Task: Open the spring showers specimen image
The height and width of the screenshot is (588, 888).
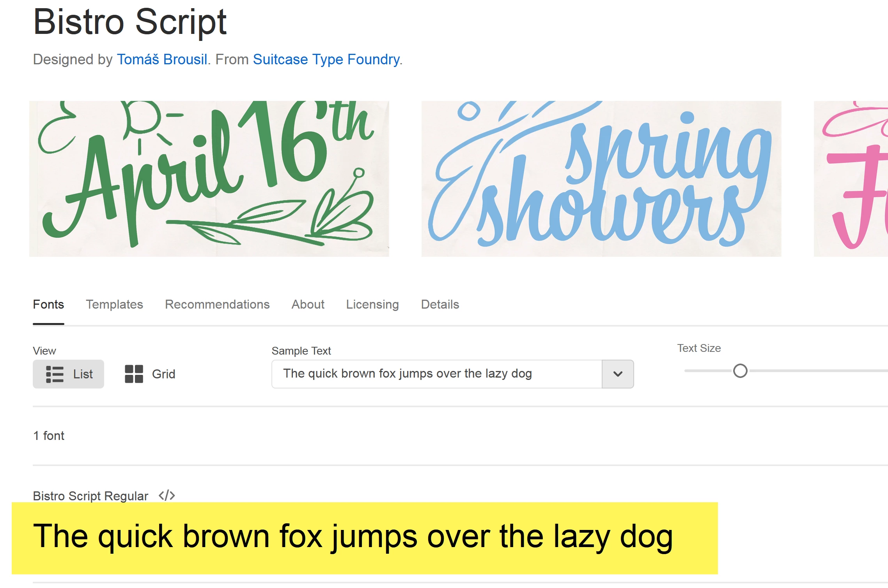Action: pyautogui.click(x=601, y=178)
